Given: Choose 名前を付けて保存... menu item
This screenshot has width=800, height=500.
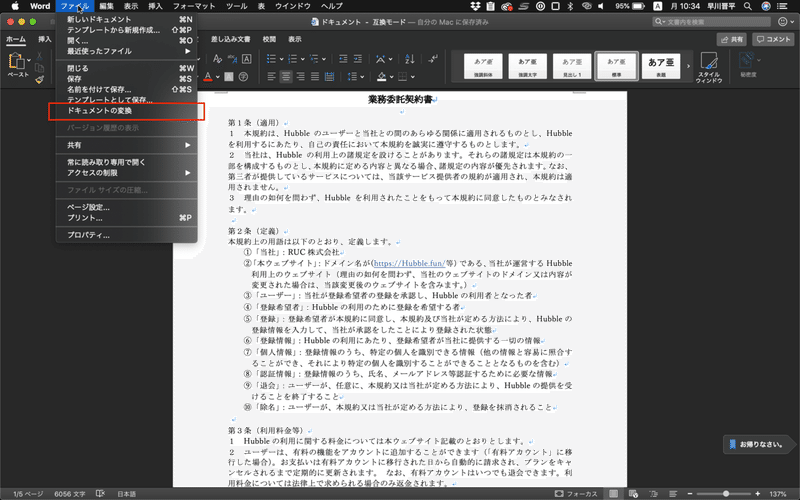Looking at the screenshot, I should click(x=127, y=89).
